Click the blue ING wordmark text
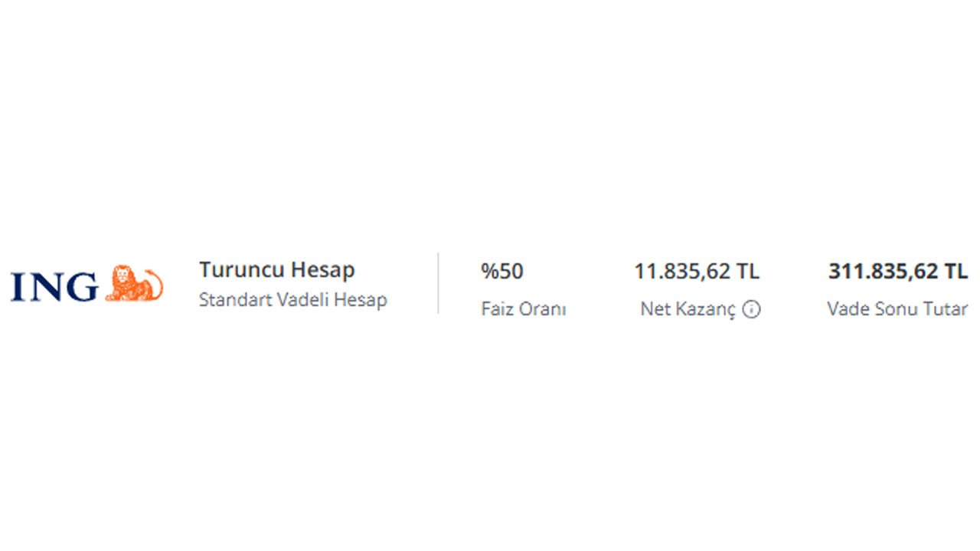980x551 pixels. (54, 286)
